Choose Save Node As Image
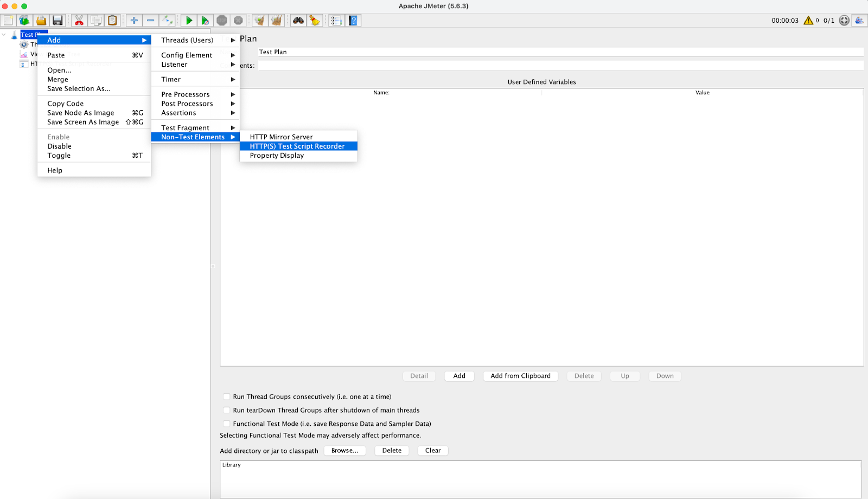The height and width of the screenshot is (499, 868). pyautogui.click(x=94, y=113)
